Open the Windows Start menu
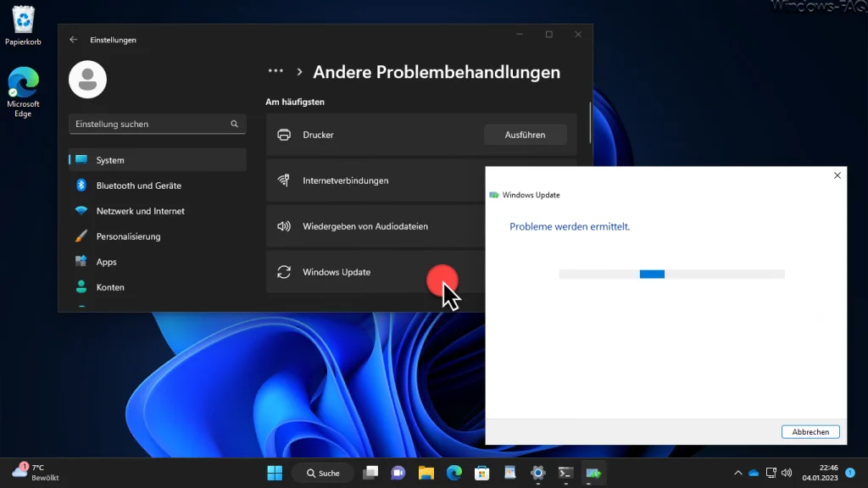 (275, 473)
